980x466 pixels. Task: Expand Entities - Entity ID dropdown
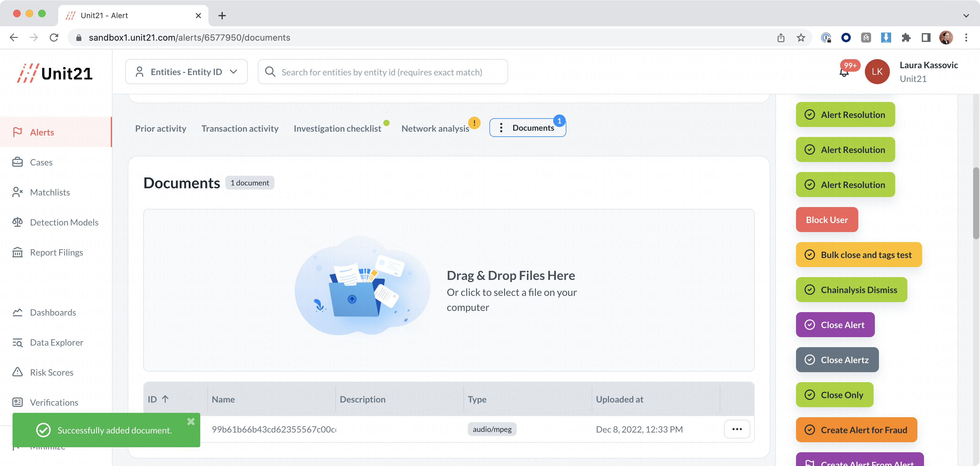click(x=186, y=72)
